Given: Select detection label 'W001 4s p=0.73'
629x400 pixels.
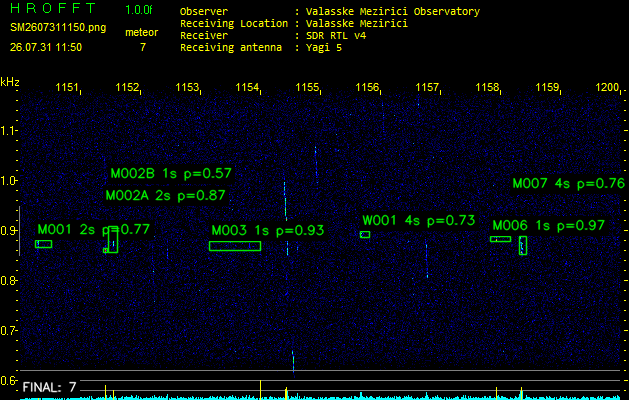Looking at the screenshot, I should [x=419, y=221].
